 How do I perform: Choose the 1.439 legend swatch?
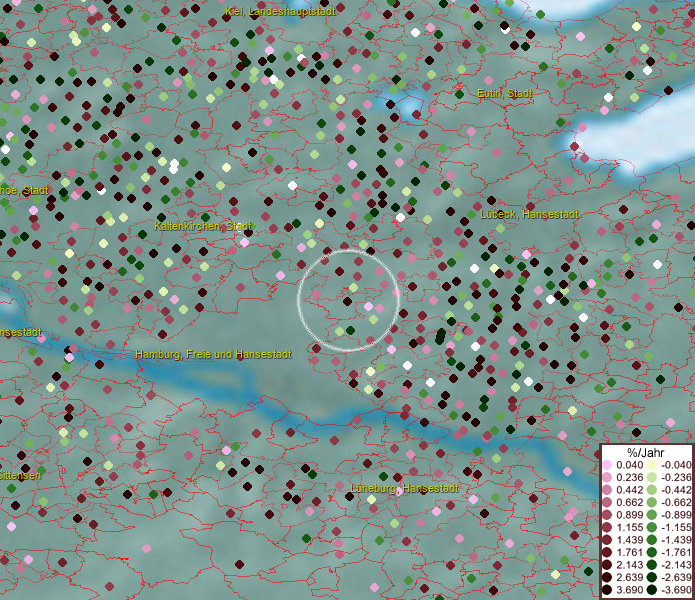coord(607,540)
